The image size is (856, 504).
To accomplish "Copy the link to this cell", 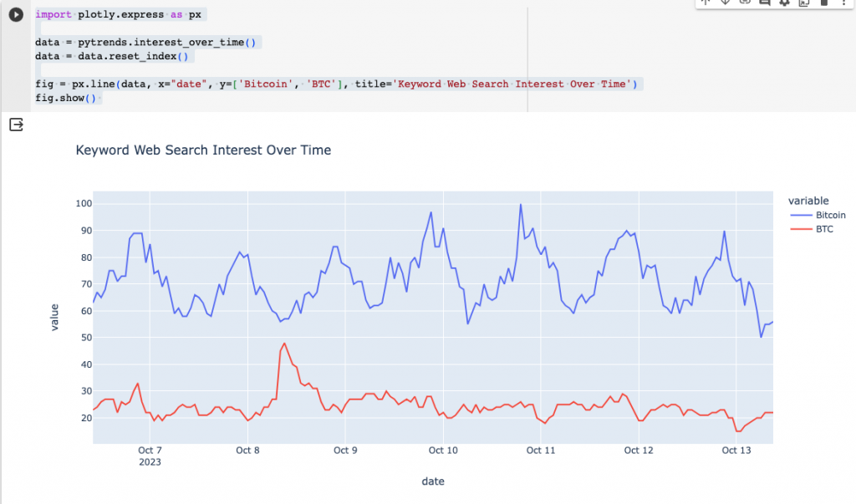I will [745, 3].
